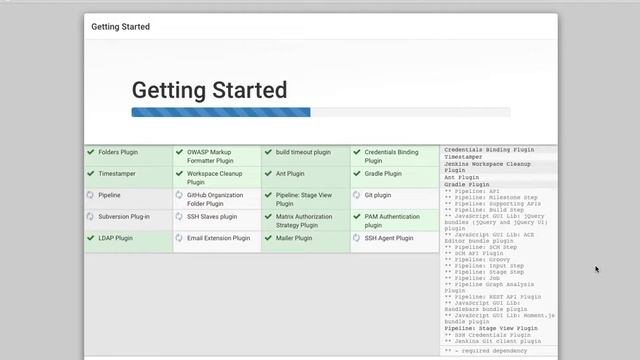Select the Workspace Cleanup Plugin label
Image resolution: width=640 pixels, height=360 pixels.
[215, 178]
